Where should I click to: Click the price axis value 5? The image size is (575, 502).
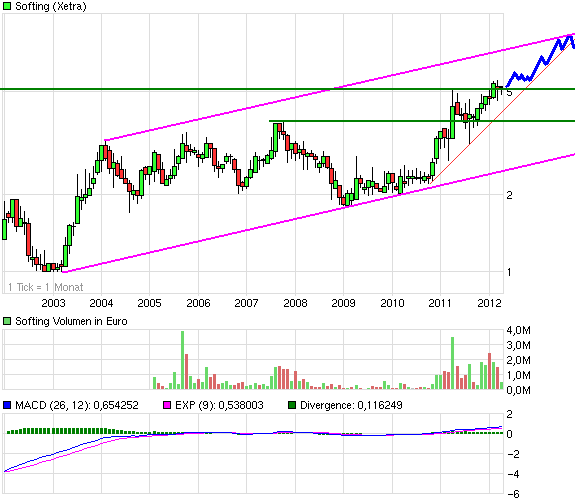coord(509,93)
